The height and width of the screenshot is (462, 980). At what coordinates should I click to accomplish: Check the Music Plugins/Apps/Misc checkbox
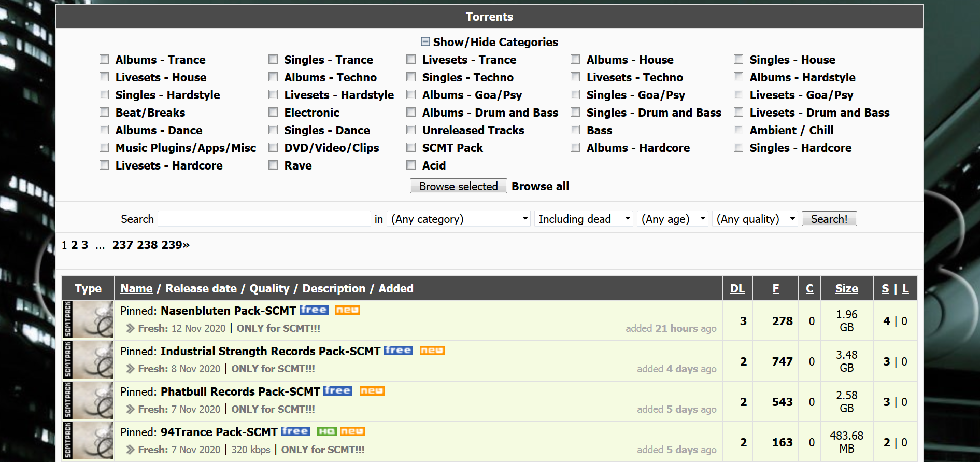[104, 147]
